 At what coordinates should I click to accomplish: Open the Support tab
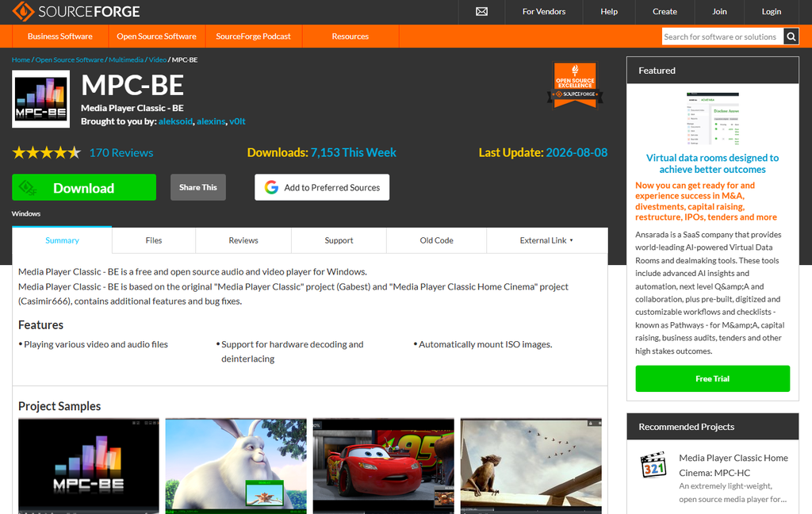coord(339,240)
